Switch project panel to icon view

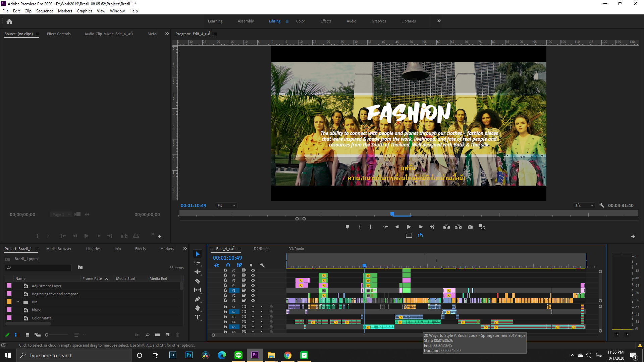[x=28, y=335]
